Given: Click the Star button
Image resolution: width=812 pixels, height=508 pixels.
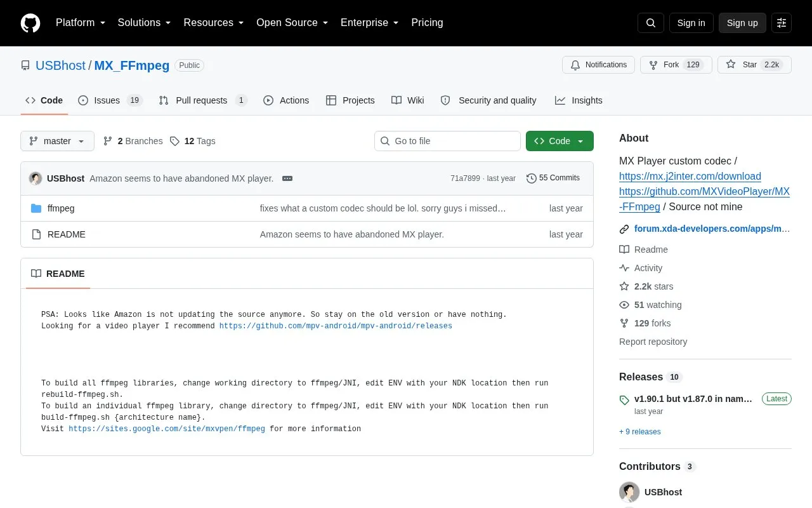Looking at the screenshot, I should click(x=754, y=65).
